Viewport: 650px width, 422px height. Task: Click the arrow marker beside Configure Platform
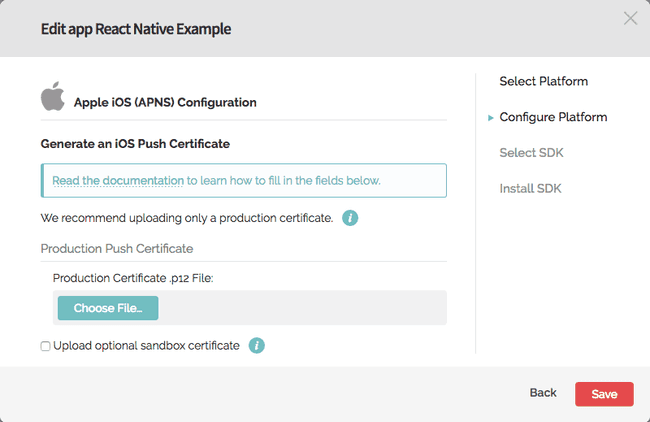491,118
